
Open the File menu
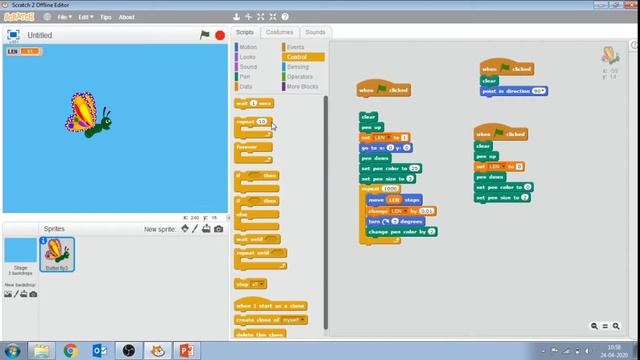click(x=64, y=17)
